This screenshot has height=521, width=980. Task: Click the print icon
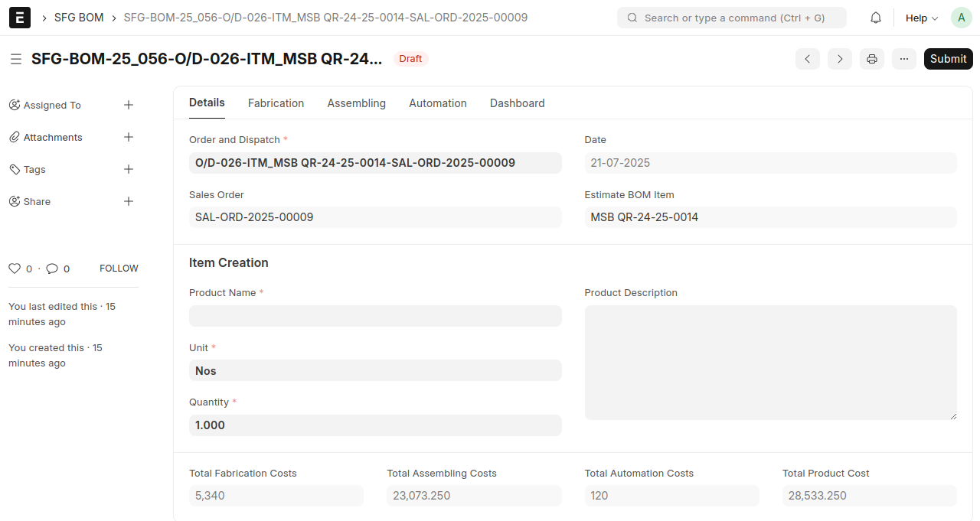(871, 59)
